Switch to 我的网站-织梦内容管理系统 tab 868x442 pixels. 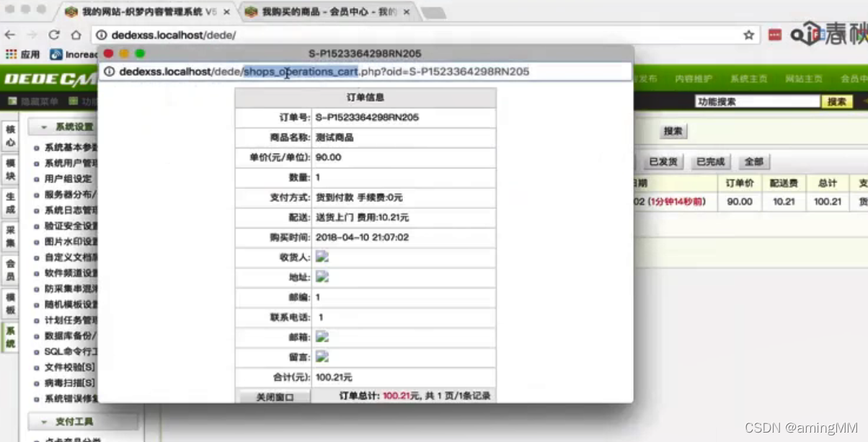click(146, 12)
